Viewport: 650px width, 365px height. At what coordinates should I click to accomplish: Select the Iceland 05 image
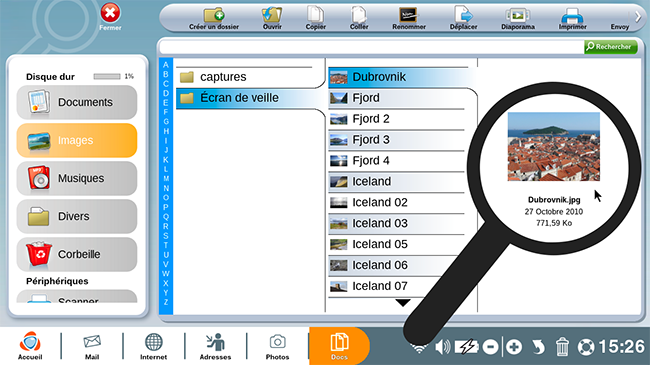(x=397, y=244)
